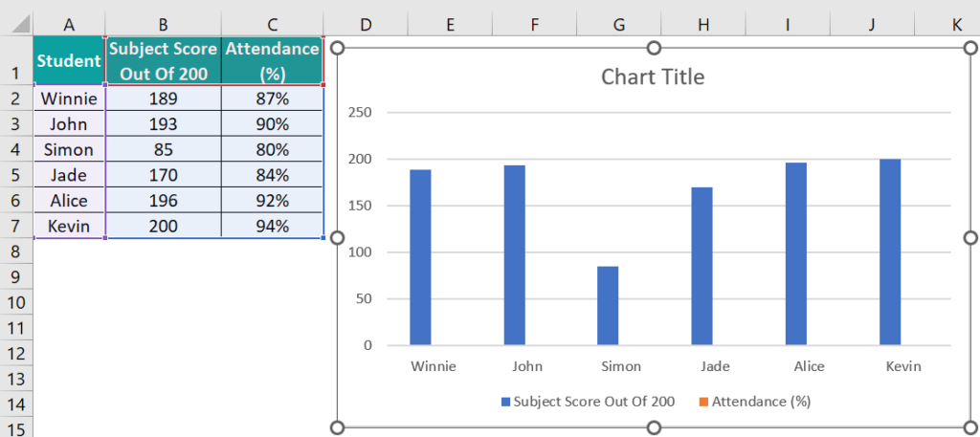Image resolution: width=980 pixels, height=437 pixels.
Task: Click the right-middle chart sizing handle
Action: coord(970,237)
